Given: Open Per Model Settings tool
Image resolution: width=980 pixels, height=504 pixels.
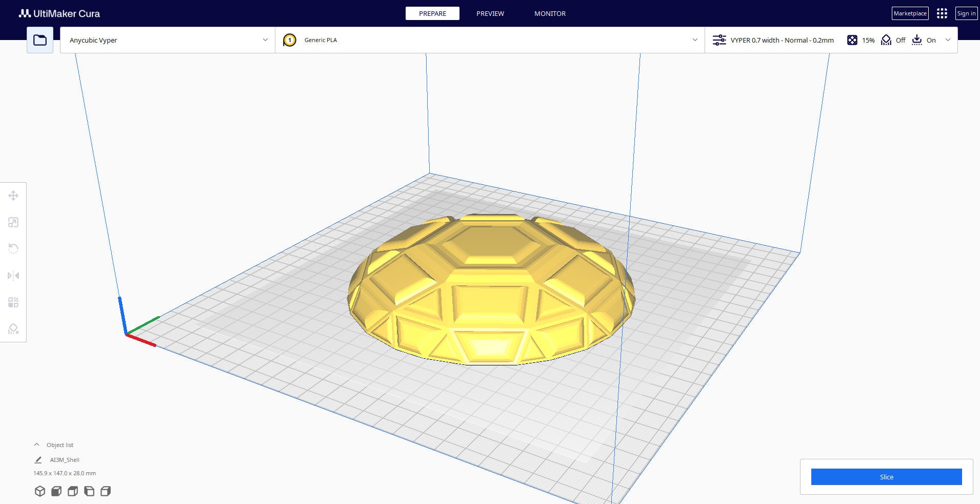Looking at the screenshot, I should tap(13, 302).
